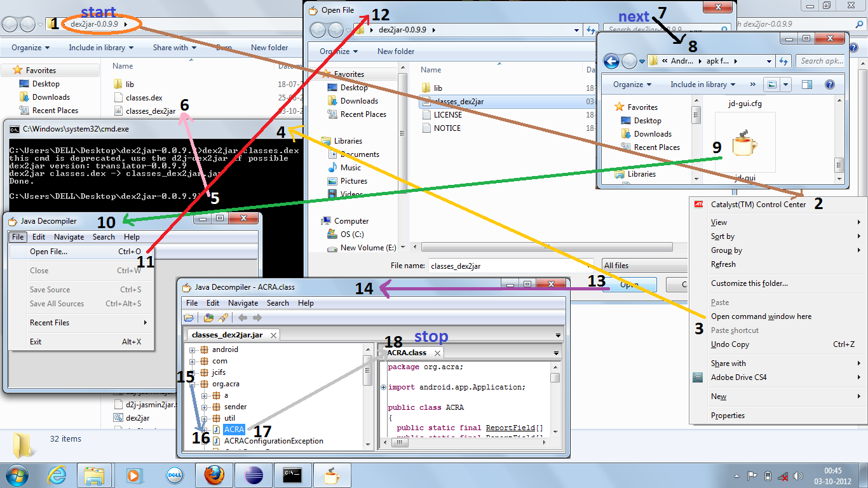The image size is (868, 488).
Task: Open the Search menu in the ACRA.class window
Action: click(278, 303)
